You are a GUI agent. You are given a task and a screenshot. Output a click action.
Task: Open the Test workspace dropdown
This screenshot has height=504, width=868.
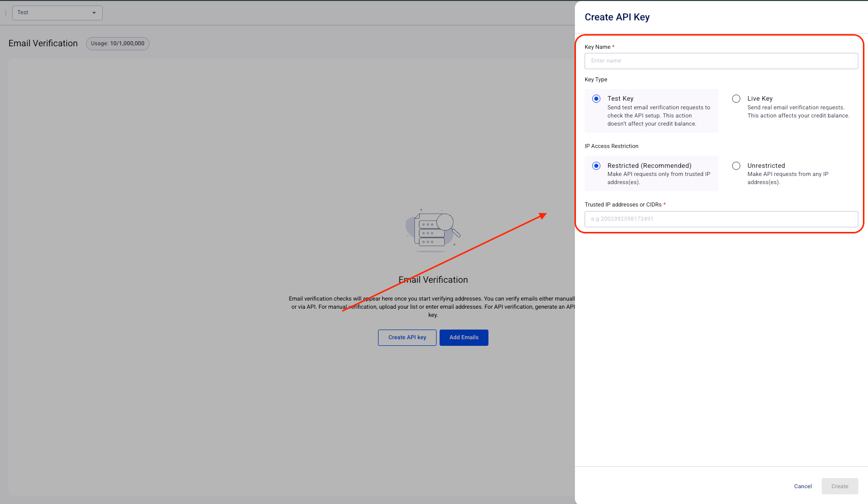(x=57, y=13)
